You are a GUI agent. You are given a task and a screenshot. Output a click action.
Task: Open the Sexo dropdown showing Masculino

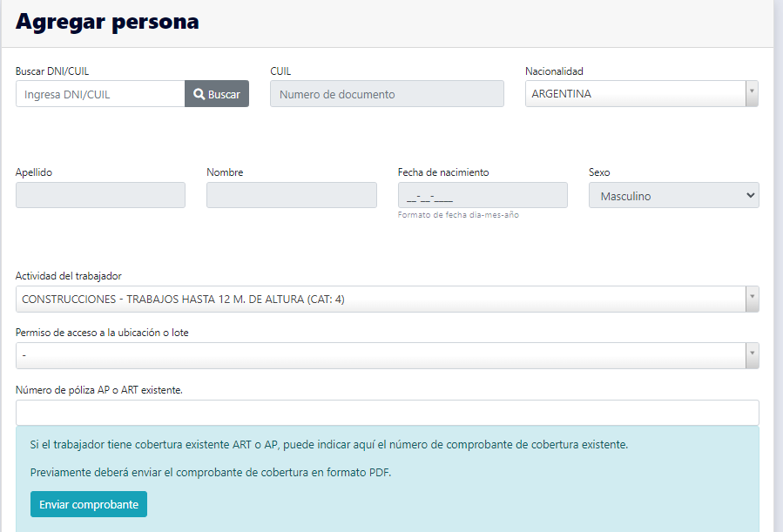673,196
